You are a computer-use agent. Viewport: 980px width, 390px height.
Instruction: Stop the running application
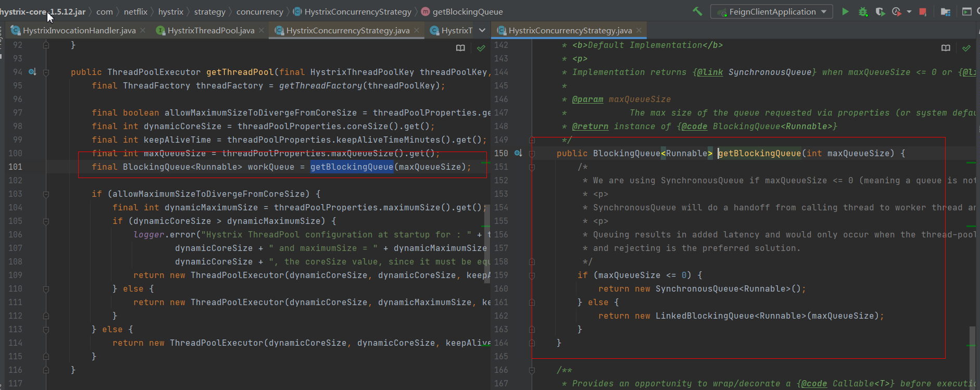click(923, 11)
